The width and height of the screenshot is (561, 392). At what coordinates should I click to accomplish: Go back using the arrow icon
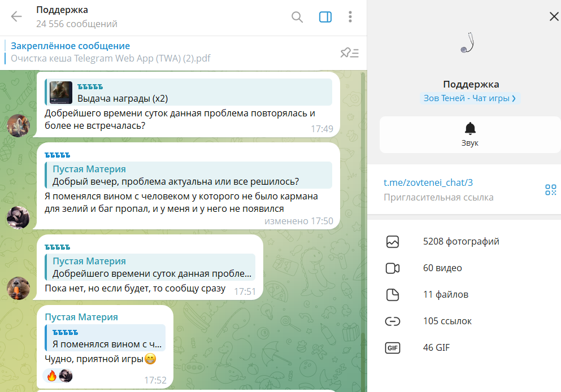[16, 17]
